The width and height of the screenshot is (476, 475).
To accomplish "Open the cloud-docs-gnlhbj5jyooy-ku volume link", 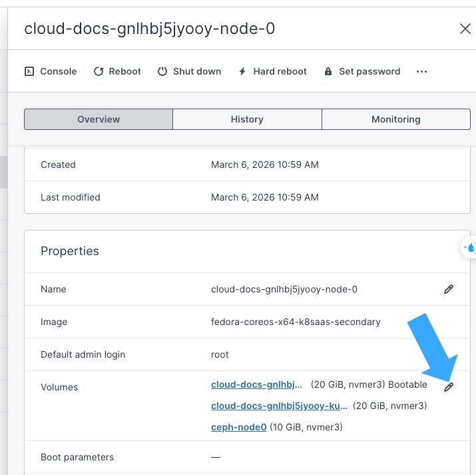I will pos(279,406).
